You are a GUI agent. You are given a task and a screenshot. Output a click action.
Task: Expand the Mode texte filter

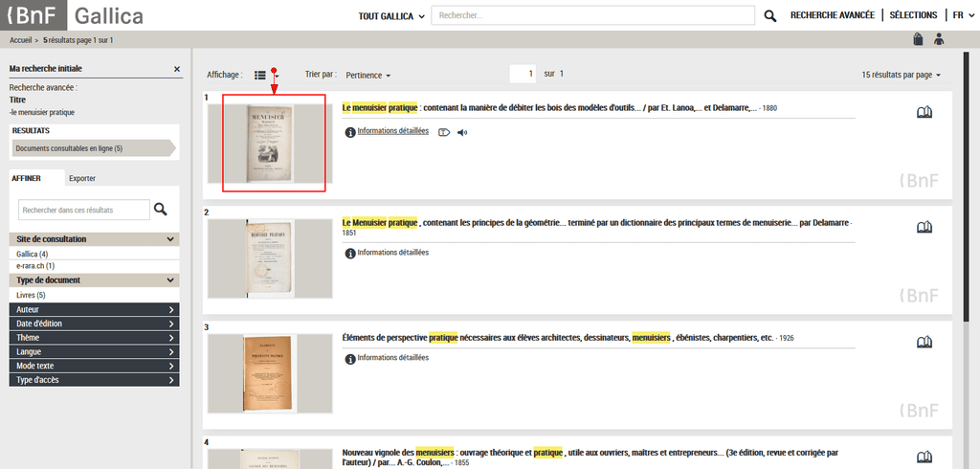click(x=95, y=366)
